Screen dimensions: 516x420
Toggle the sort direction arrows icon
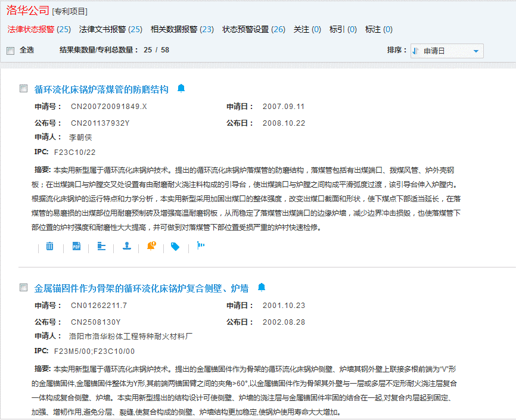click(415, 51)
